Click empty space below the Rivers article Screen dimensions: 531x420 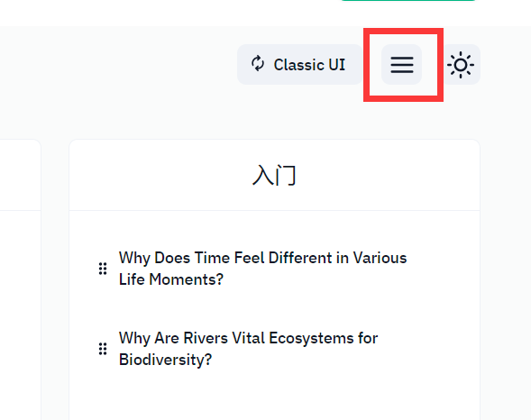coord(274,396)
